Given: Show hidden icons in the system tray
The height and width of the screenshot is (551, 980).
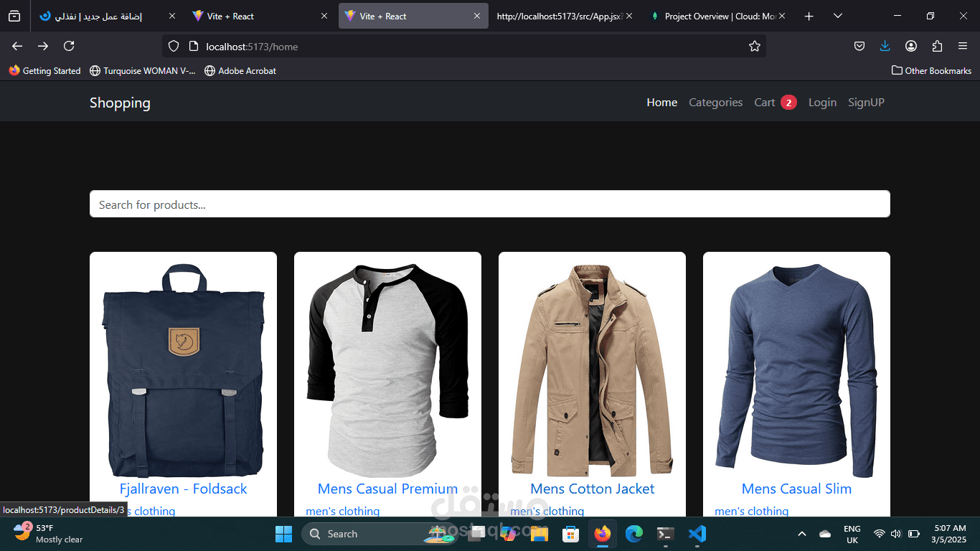Looking at the screenshot, I should [x=801, y=534].
